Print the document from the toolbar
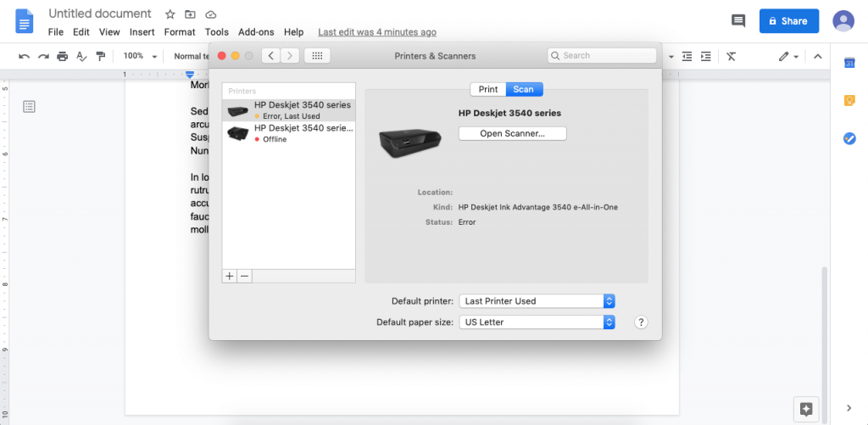Image resolution: width=868 pixels, height=425 pixels. (63, 56)
